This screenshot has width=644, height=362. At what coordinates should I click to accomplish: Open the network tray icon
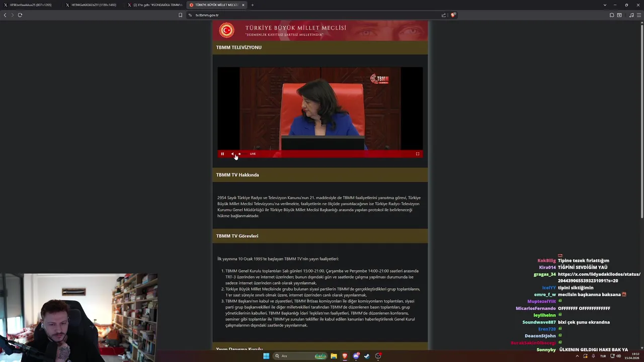pyautogui.click(x=612, y=356)
